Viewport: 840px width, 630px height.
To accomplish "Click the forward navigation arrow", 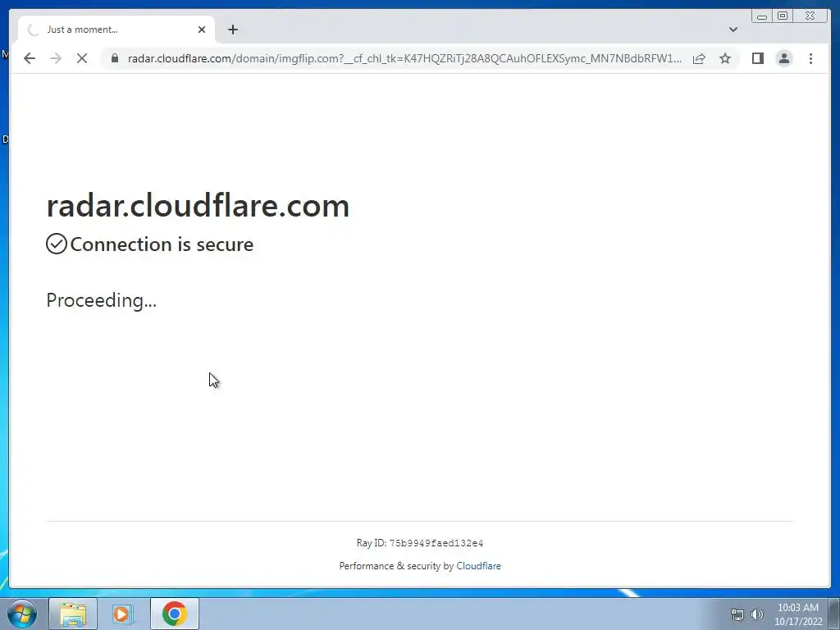I will [56, 58].
